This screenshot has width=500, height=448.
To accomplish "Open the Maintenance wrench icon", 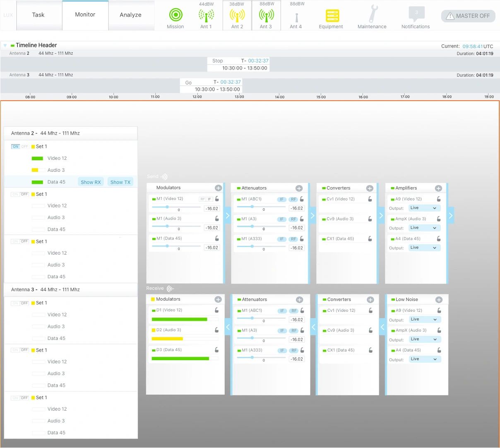I will point(373,14).
